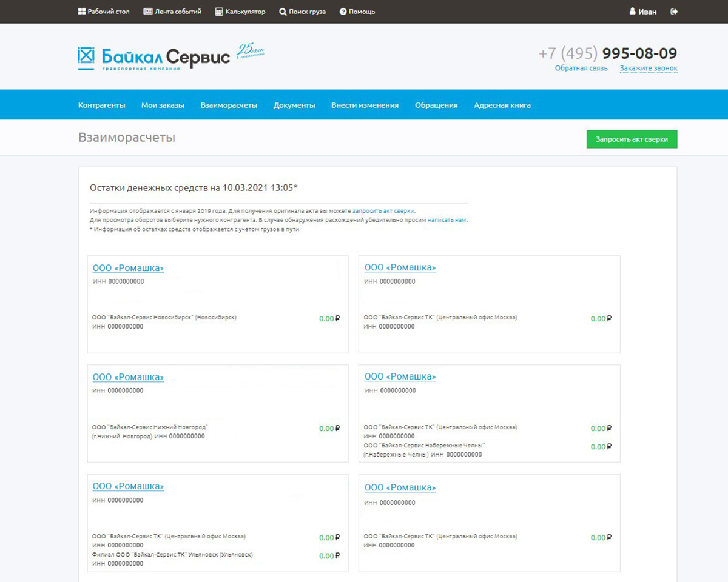Click the Закажите звонок link
Viewport: 728px width, 582px height.
[x=649, y=69]
